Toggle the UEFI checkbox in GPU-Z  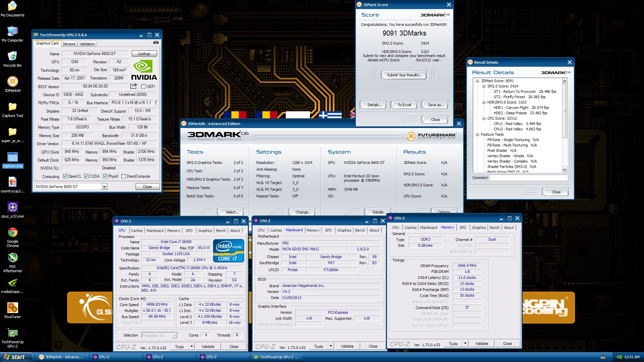[x=143, y=86]
